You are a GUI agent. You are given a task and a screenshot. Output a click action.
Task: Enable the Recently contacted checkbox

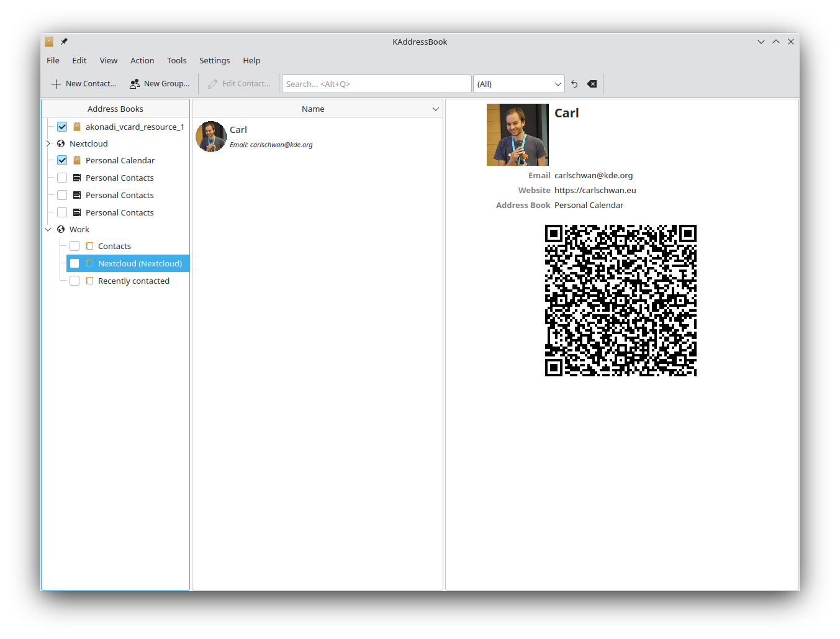click(75, 281)
